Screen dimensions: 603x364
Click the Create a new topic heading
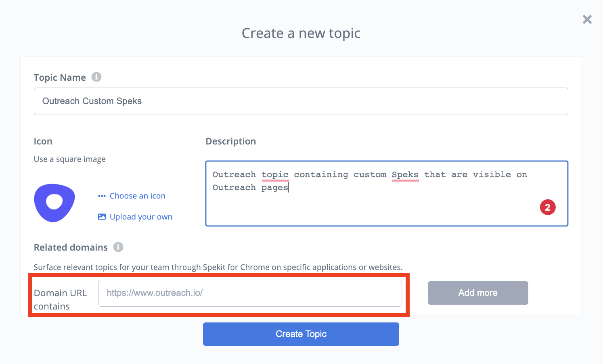[x=301, y=33]
